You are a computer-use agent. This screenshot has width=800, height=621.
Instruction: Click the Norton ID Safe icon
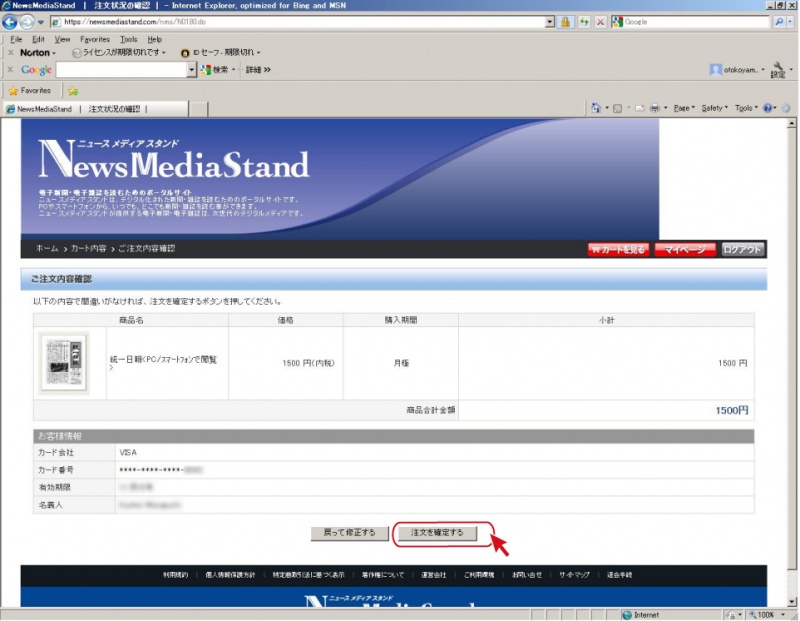tap(185, 53)
